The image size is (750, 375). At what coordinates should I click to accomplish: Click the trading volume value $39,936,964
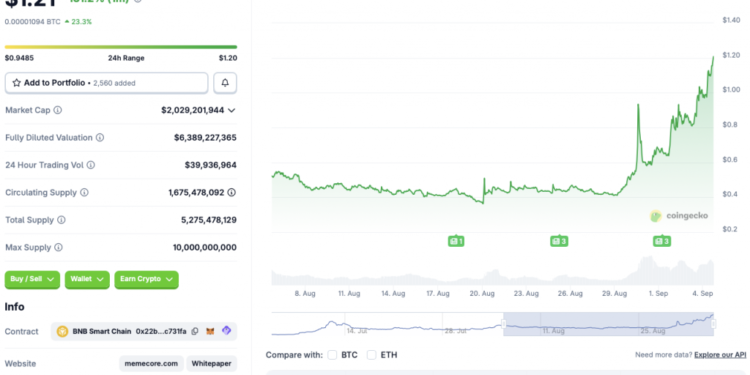pyautogui.click(x=210, y=165)
